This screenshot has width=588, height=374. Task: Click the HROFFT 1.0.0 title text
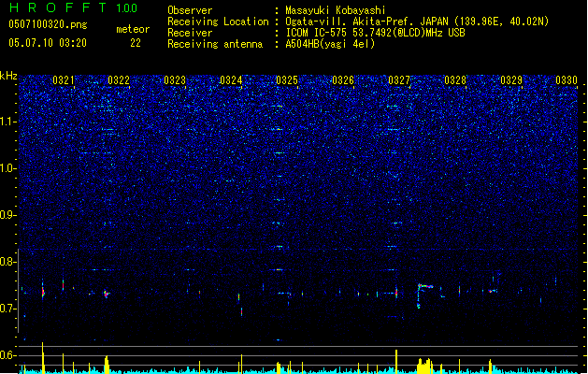pyautogui.click(x=74, y=7)
